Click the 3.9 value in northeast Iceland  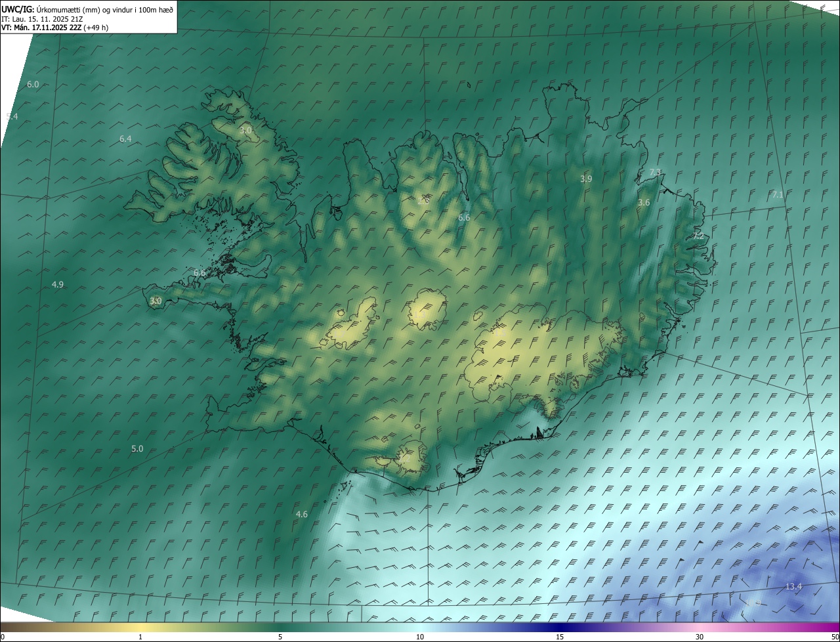click(x=586, y=179)
